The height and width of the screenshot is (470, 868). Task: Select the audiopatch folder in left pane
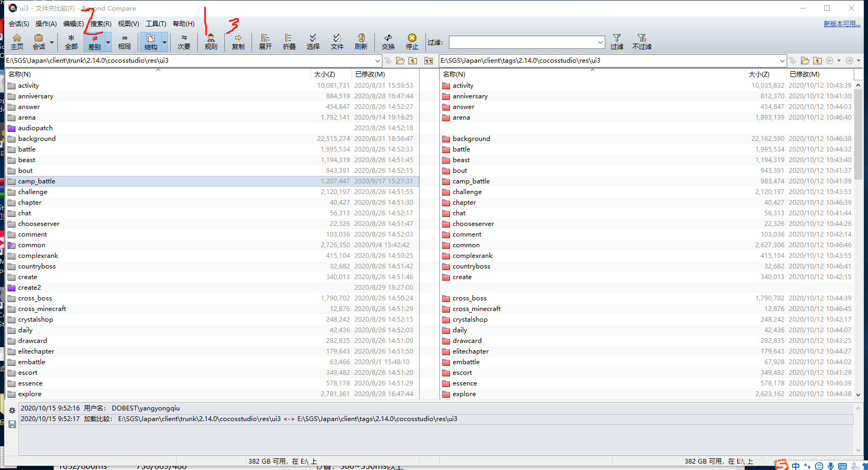click(35, 128)
